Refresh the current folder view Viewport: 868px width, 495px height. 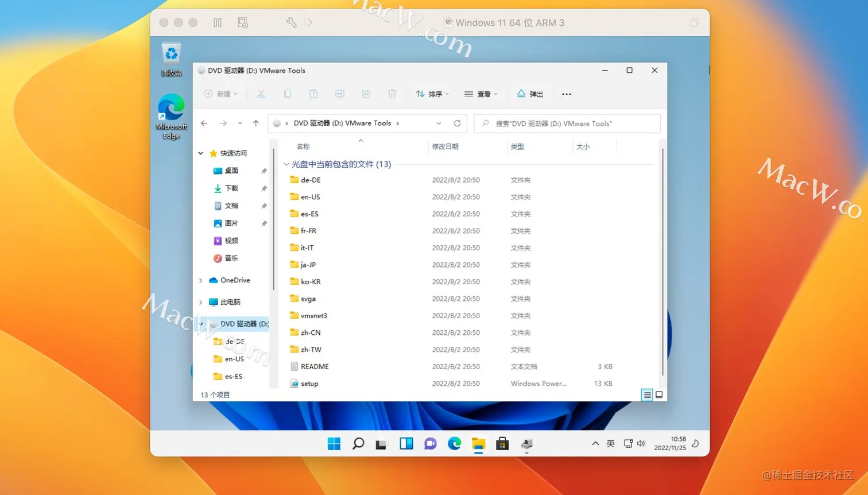[x=458, y=123]
